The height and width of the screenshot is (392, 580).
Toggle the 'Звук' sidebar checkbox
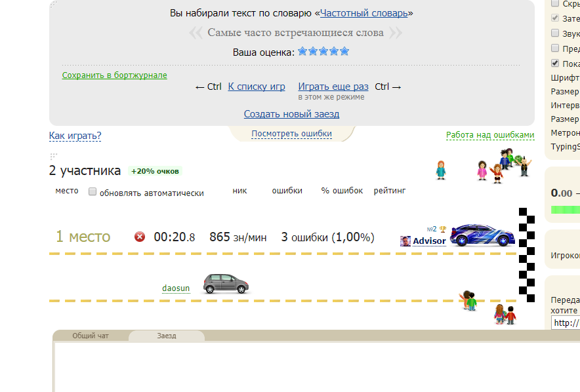click(x=555, y=33)
